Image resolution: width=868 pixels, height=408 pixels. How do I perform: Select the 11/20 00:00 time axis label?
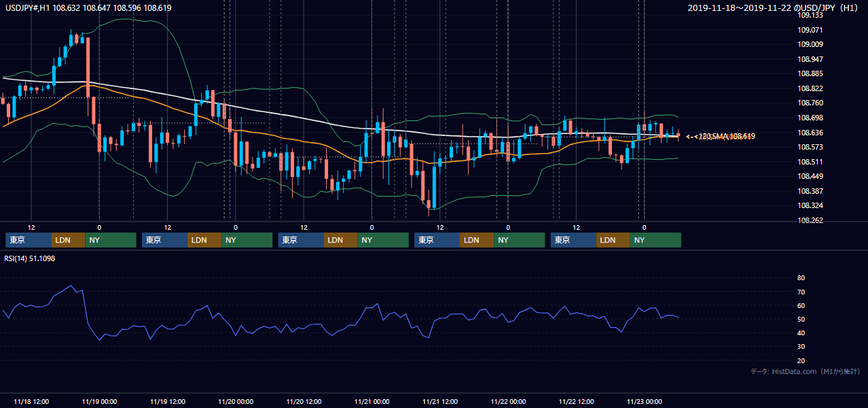tap(236, 401)
